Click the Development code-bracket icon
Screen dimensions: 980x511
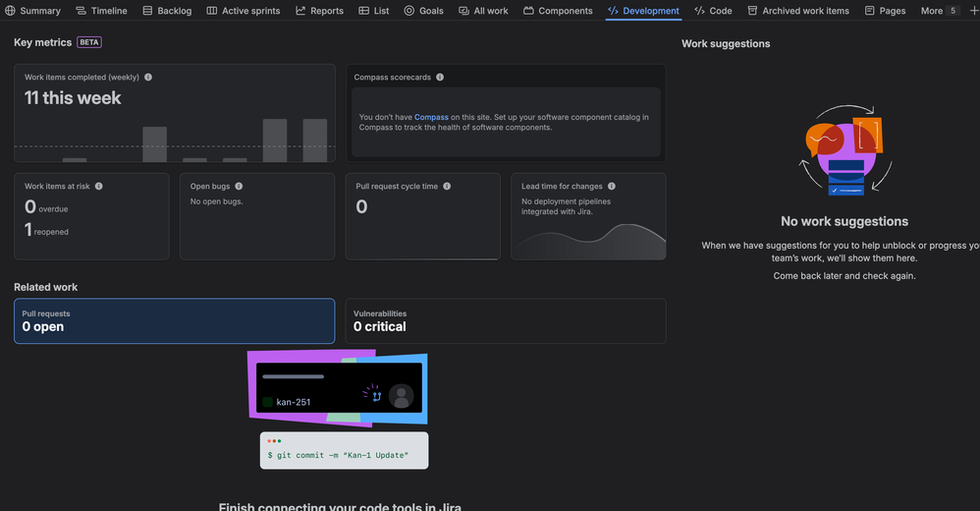pos(613,11)
